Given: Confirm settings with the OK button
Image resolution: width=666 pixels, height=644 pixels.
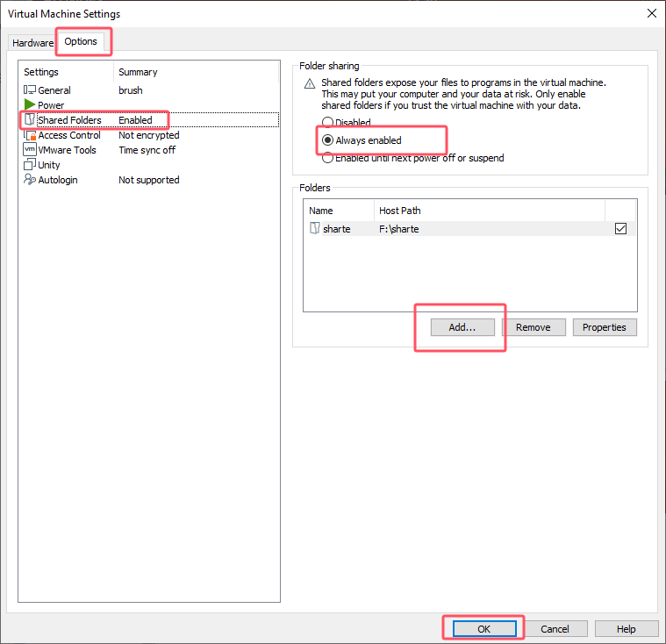Looking at the screenshot, I should coord(483,629).
